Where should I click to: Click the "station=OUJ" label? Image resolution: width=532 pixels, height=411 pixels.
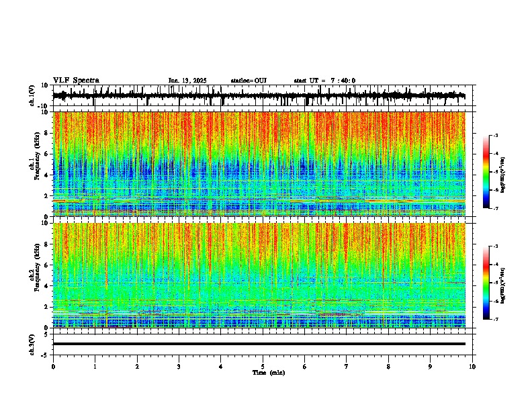tap(249, 81)
